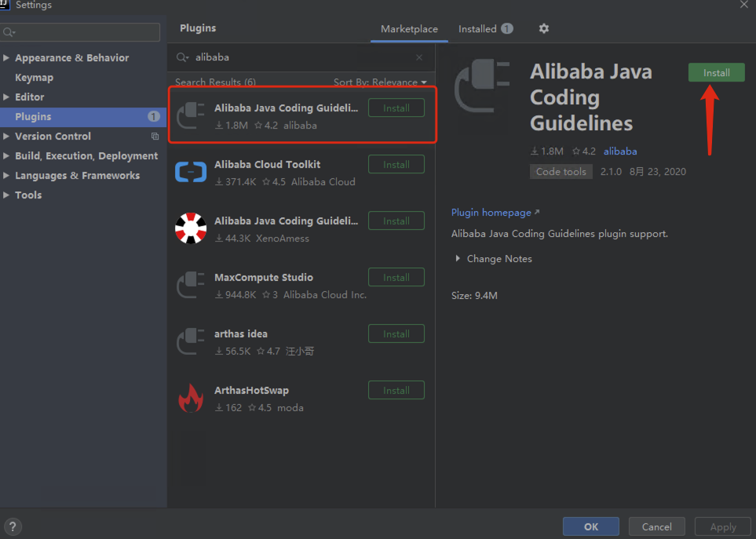Expand the Version Control node
This screenshot has height=539, width=756.
pos(6,137)
